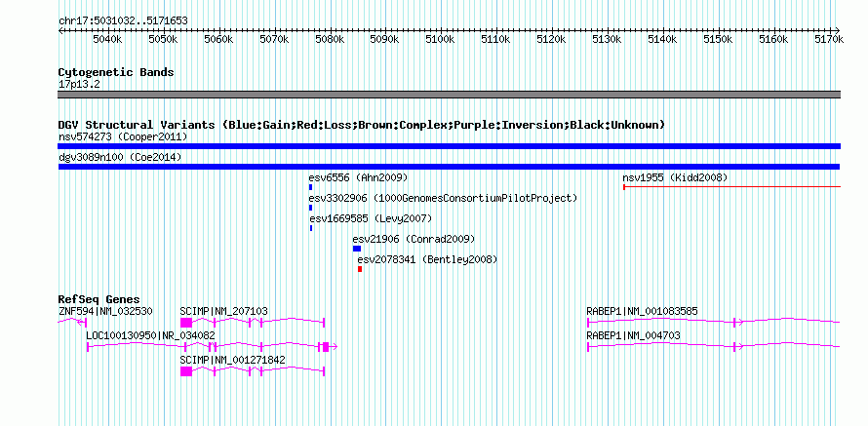Click the esv3302906 small blue gain marker

(310, 208)
